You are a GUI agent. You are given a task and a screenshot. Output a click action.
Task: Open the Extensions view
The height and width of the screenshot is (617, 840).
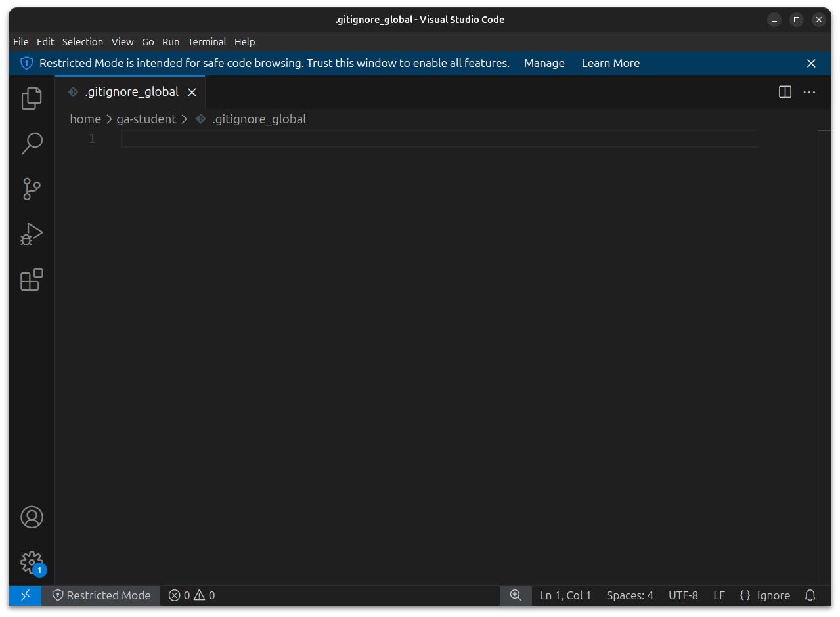pyautogui.click(x=32, y=280)
